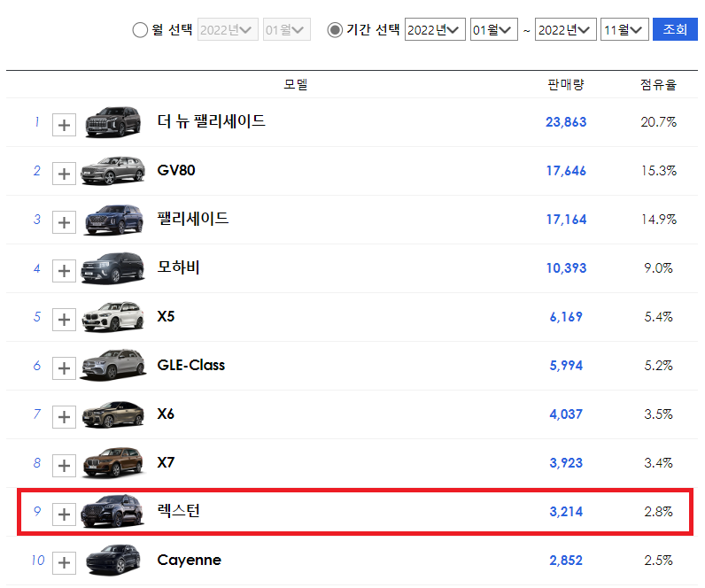Click sales figure 23,863
The height and width of the screenshot is (588, 705).
(566, 122)
